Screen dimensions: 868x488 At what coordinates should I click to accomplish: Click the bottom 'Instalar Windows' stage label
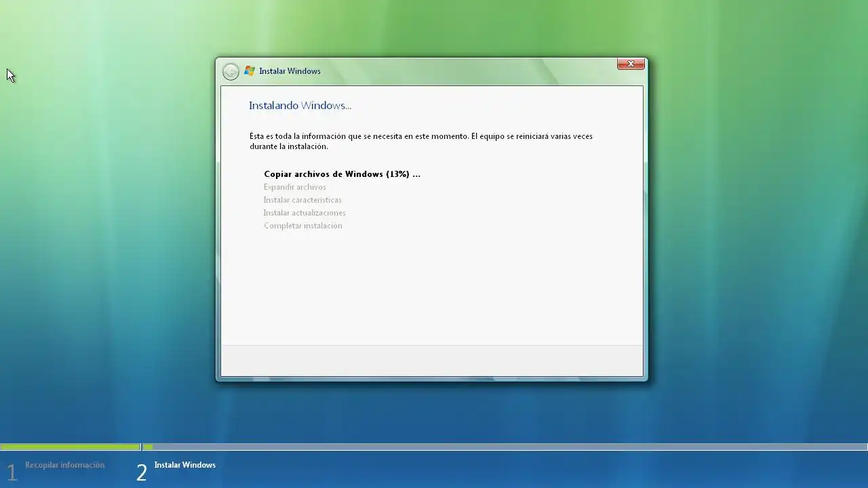[x=185, y=465]
